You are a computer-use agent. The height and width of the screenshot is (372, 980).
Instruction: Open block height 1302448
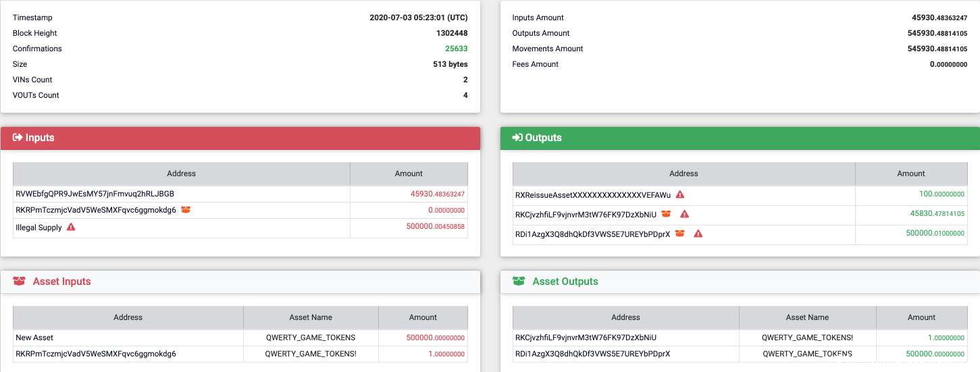pyautogui.click(x=452, y=33)
